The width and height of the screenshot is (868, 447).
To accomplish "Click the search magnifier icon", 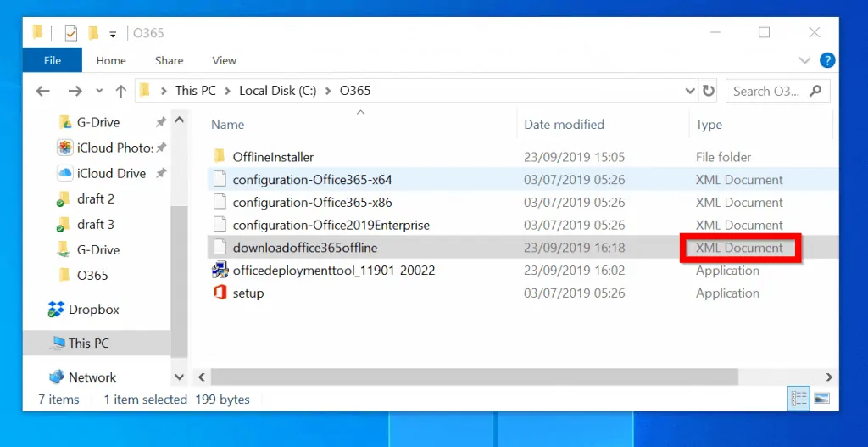I will pyautogui.click(x=815, y=91).
